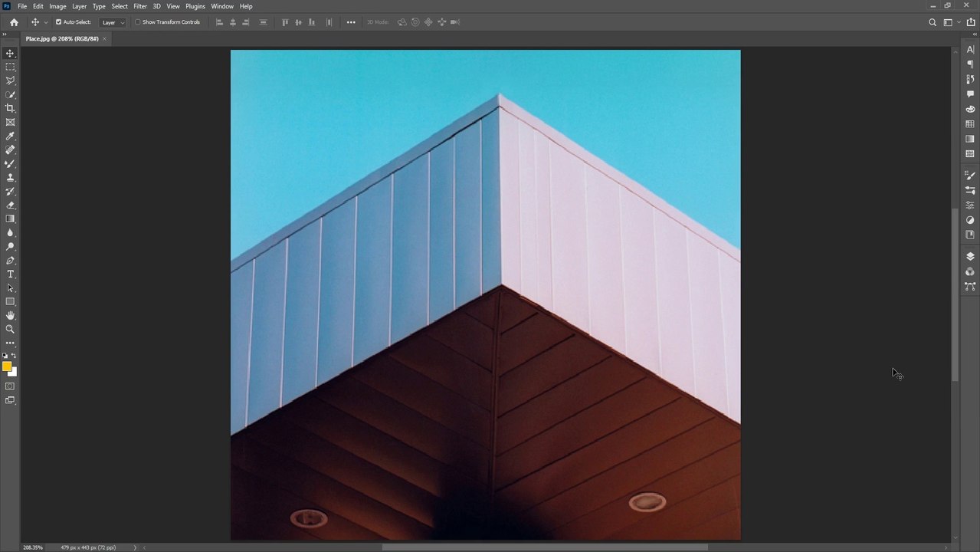Toggle the Auto-Select checkbox
This screenshot has height=552, width=980.
[x=58, y=22]
